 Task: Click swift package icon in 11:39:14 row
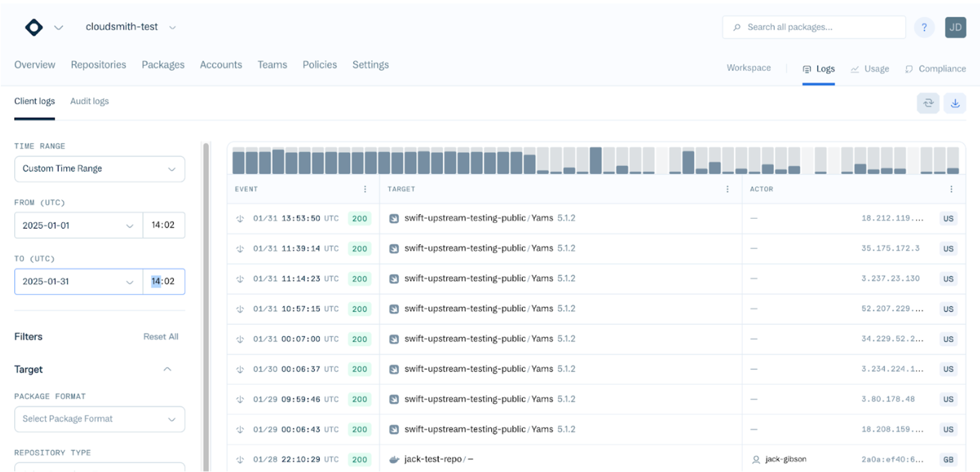(394, 249)
